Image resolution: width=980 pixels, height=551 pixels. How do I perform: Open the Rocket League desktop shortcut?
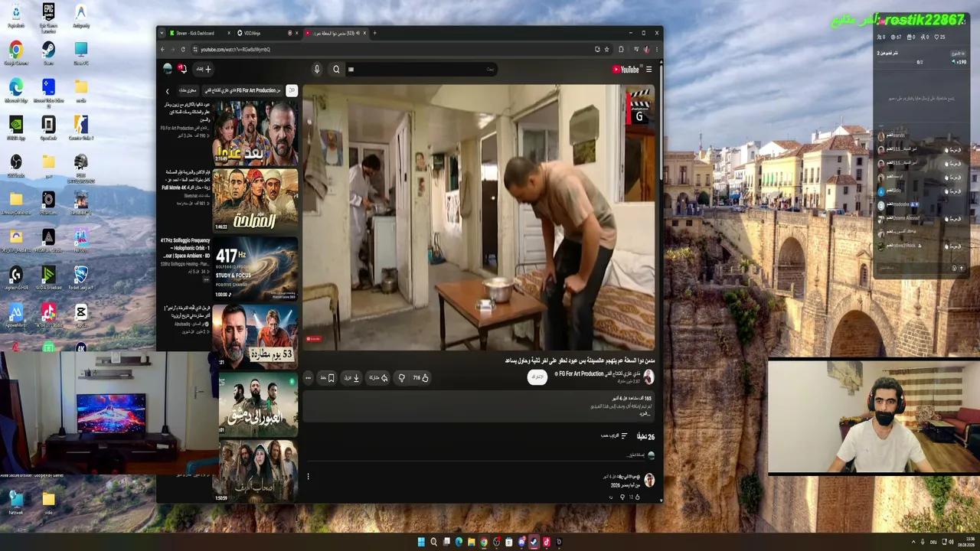pyautogui.click(x=80, y=279)
